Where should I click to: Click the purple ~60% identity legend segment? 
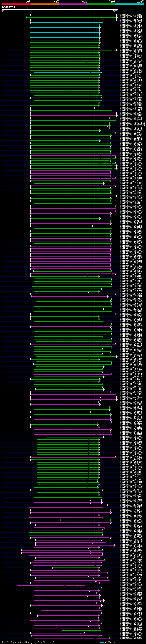click(73, 4)
